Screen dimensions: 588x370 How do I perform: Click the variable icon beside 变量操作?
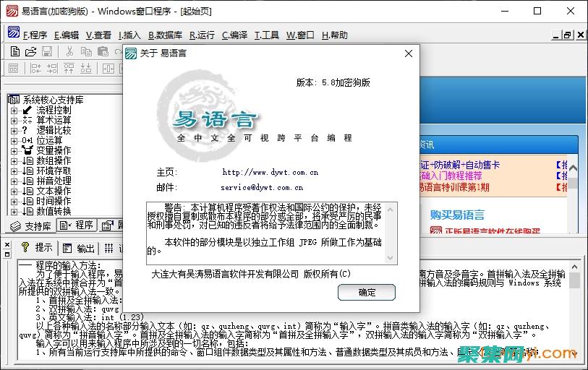pyautogui.click(x=27, y=150)
